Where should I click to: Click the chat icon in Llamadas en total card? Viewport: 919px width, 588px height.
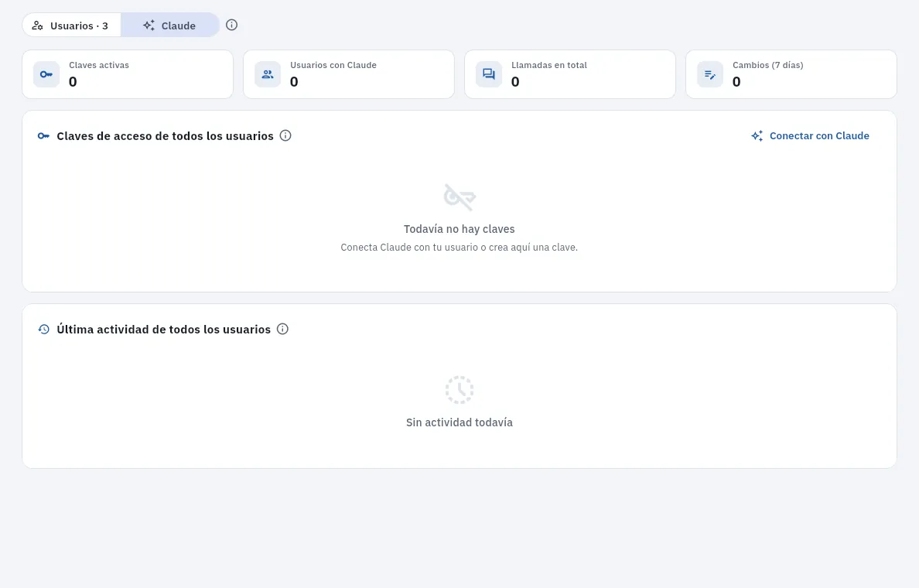[x=489, y=74]
